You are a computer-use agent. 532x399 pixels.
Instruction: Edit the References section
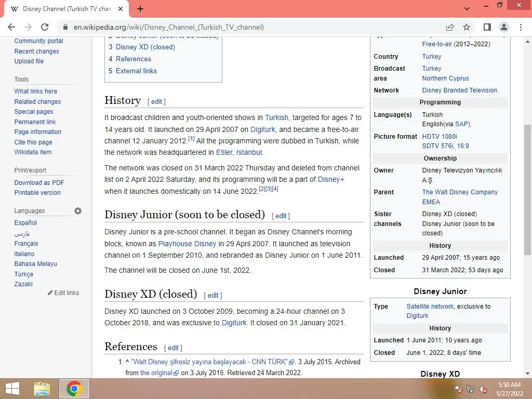pyautogui.click(x=172, y=348)
